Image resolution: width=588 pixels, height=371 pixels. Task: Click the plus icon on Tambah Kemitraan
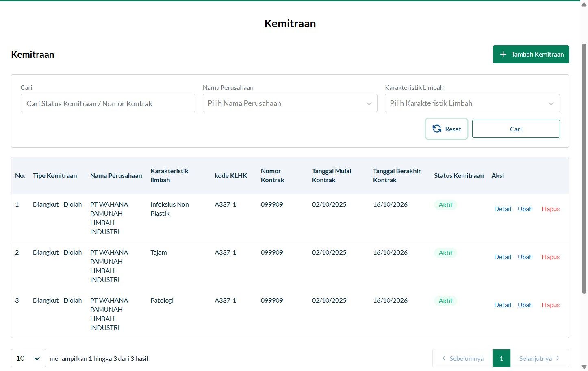[503, 54]
